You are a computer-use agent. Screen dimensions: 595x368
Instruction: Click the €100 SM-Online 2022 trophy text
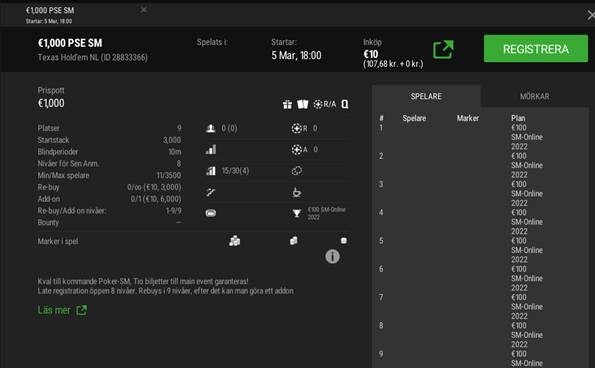tap(326, 213)
